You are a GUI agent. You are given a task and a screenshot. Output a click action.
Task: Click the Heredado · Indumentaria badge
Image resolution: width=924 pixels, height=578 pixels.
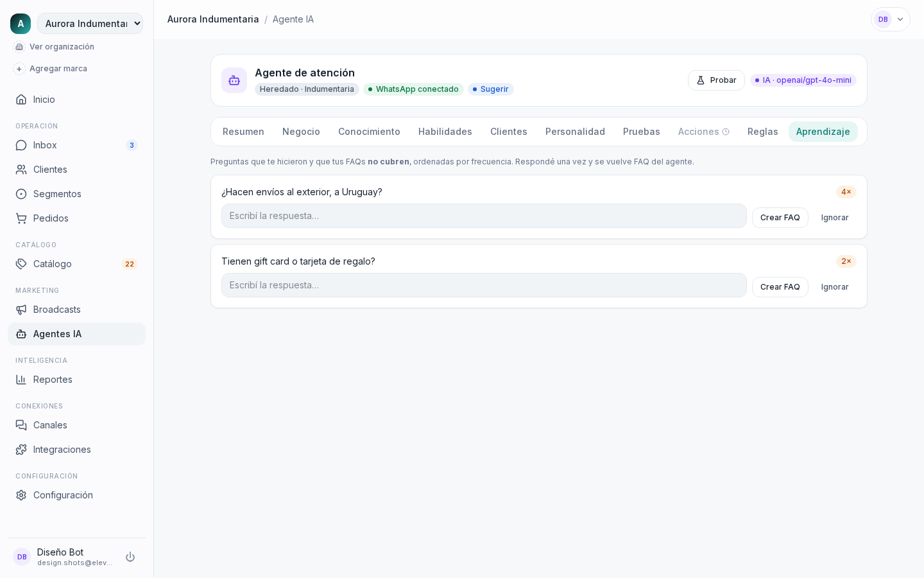(x=307, y=89)
